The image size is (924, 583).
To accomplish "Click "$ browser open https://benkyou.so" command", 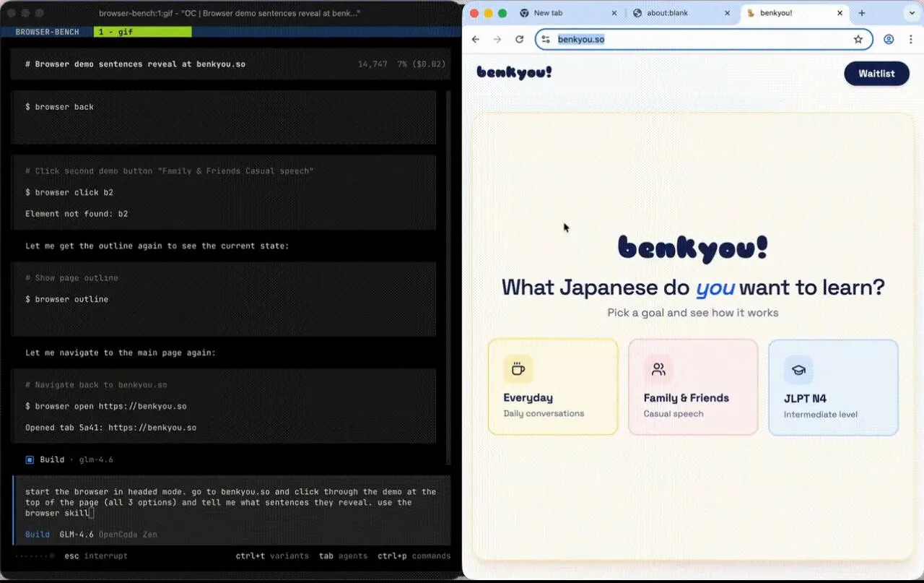I will coord(106,406).
